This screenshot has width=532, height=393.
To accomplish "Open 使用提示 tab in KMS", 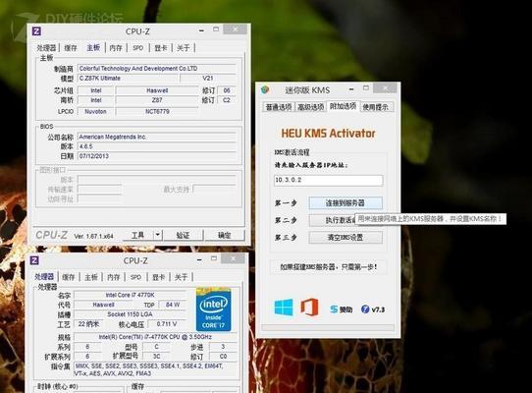I will [375, 107].
